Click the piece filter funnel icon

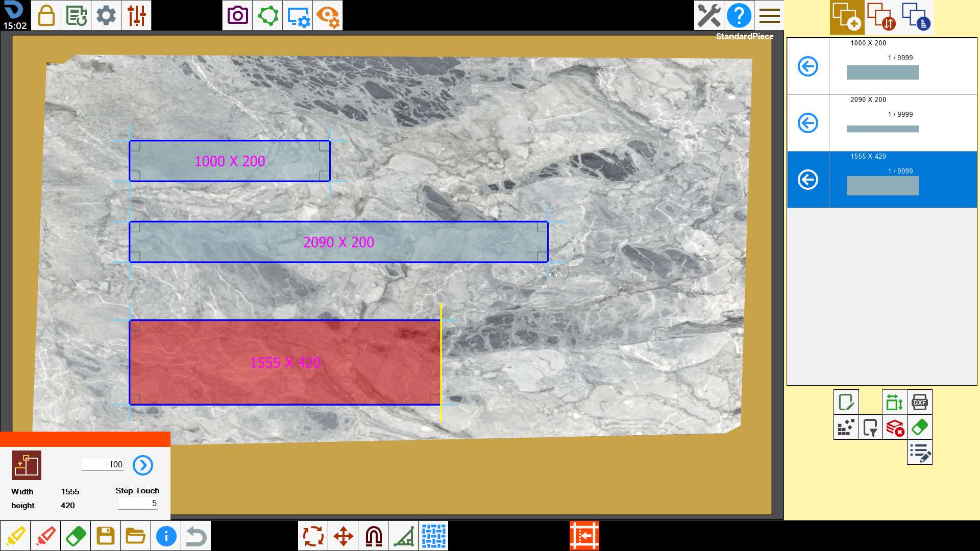(x=870, y=427)
